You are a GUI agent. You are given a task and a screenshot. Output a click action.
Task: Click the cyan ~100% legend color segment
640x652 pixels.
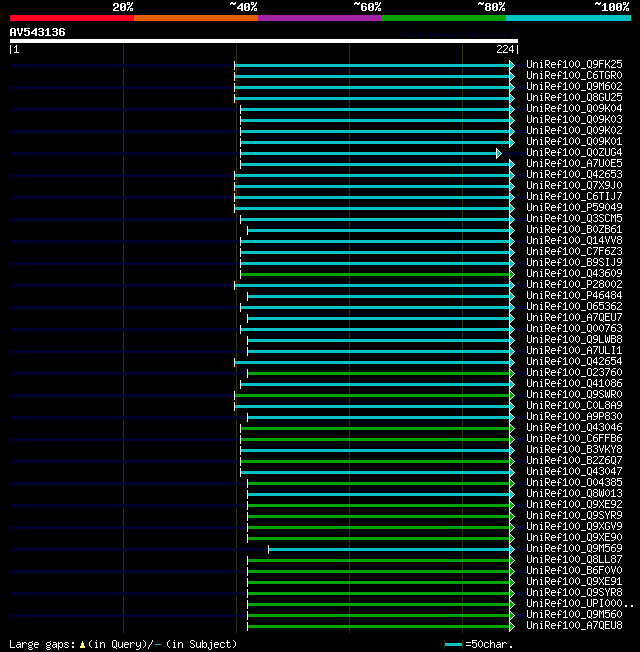click(568, 18)
